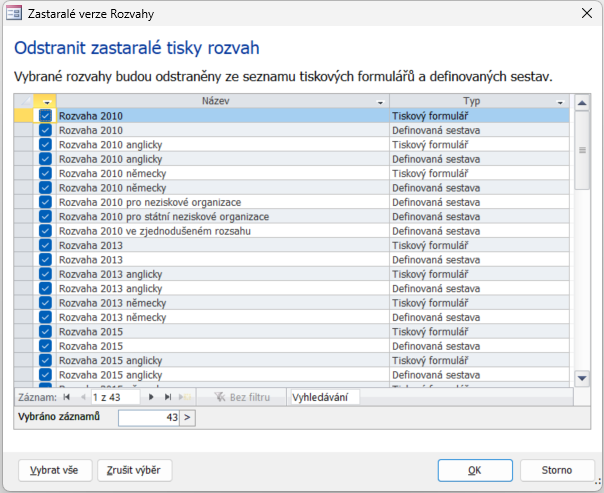This screenshot has height=493, width=604.
Task: Click the window title bar form icon
Action: tap(14, 13)
